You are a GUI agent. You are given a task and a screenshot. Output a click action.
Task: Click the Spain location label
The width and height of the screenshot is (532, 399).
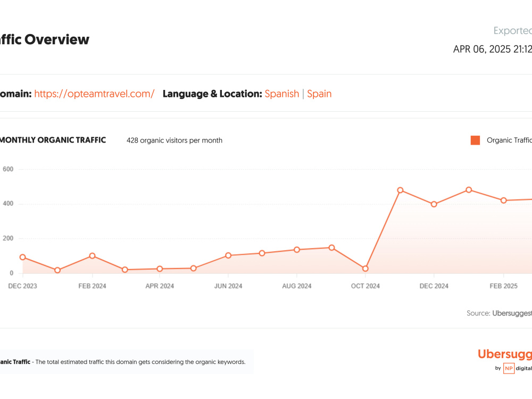click(319, 94)
